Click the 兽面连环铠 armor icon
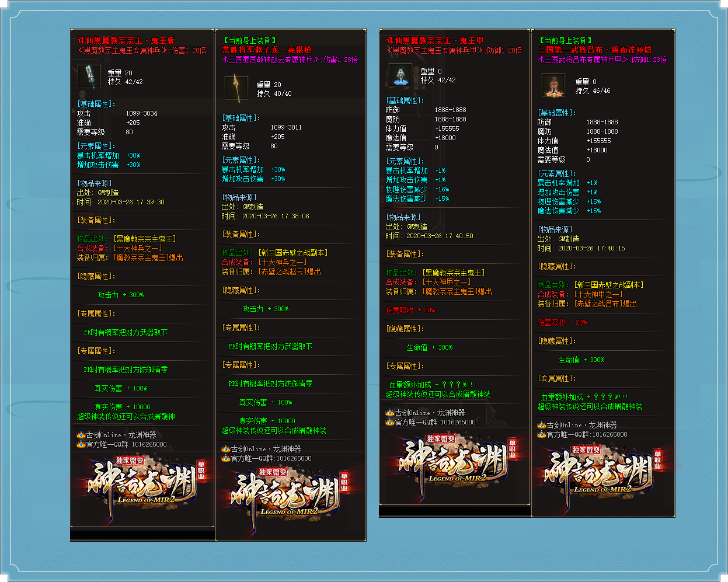Screen dimensions: 728x582 [553, 86]
